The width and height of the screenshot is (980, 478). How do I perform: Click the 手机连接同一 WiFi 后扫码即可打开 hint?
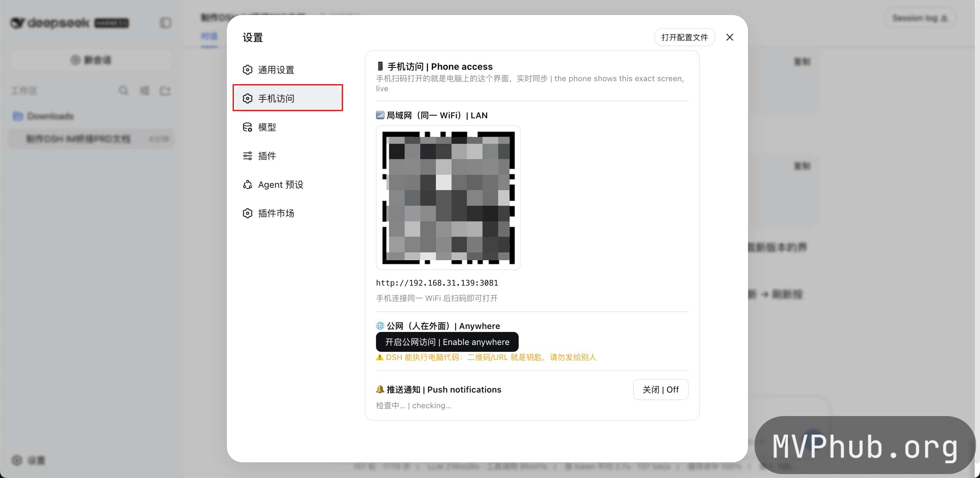pyautogui.click(x=437, y=298)
